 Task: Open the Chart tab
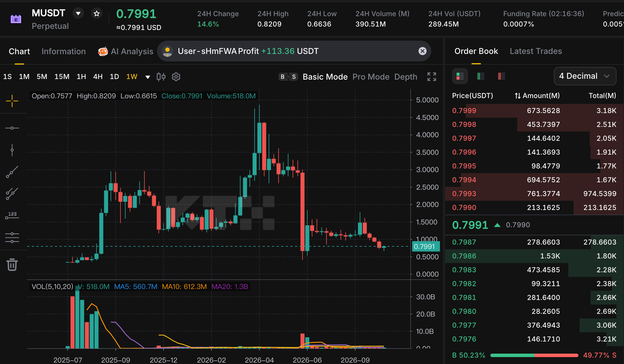(19, 51)
